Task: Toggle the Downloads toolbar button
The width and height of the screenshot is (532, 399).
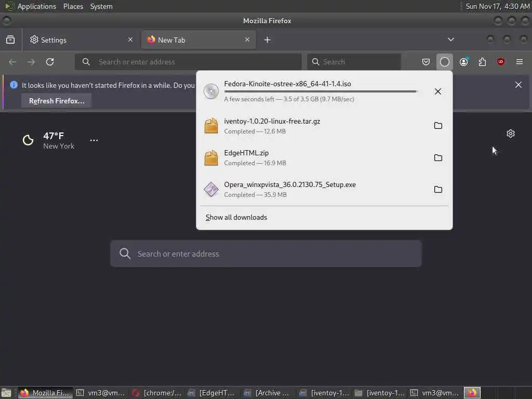Action: 445,62
